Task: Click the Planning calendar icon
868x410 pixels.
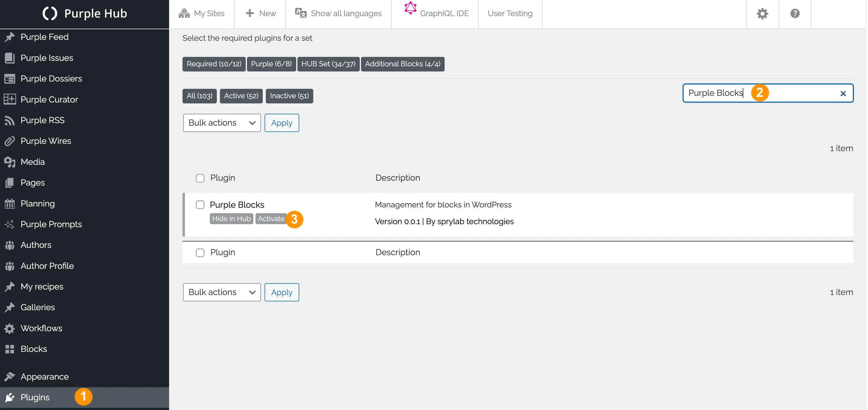Action: 10,203
